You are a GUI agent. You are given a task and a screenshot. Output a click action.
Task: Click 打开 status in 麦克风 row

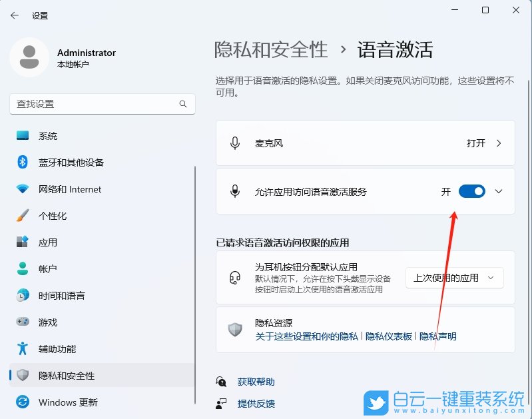[475, 143]
